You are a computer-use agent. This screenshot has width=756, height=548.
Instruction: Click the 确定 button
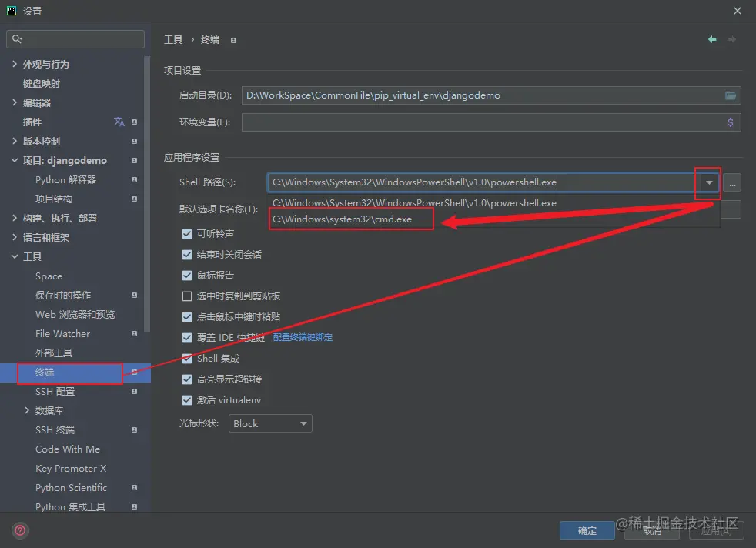(587, 530)
